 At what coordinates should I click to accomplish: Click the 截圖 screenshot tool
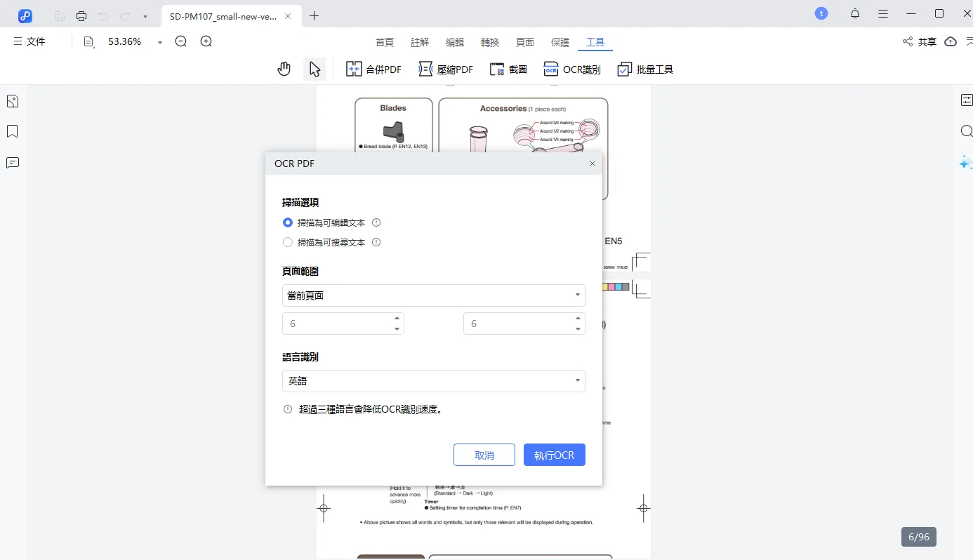point(508,69)
